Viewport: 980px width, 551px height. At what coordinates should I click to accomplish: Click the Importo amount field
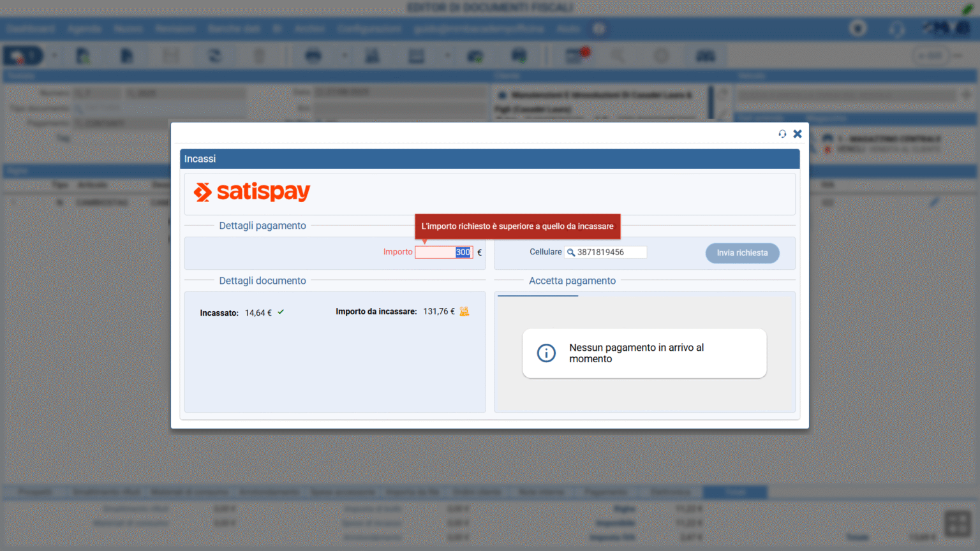(x=443, y=253)
